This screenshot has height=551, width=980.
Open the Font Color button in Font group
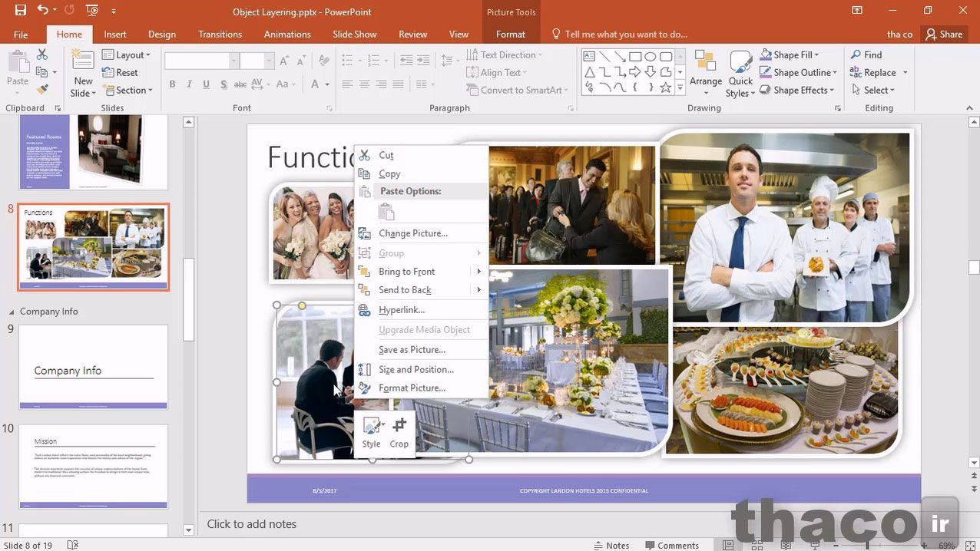click(315, 84)
